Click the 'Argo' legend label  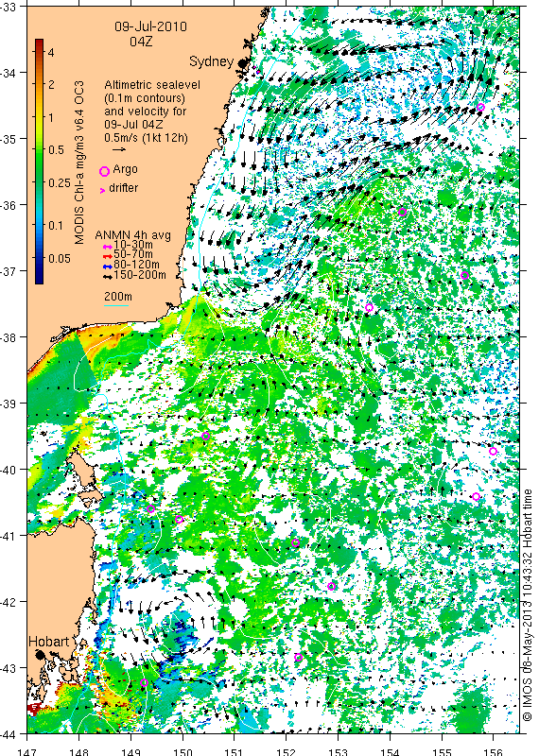click(125, 169)
